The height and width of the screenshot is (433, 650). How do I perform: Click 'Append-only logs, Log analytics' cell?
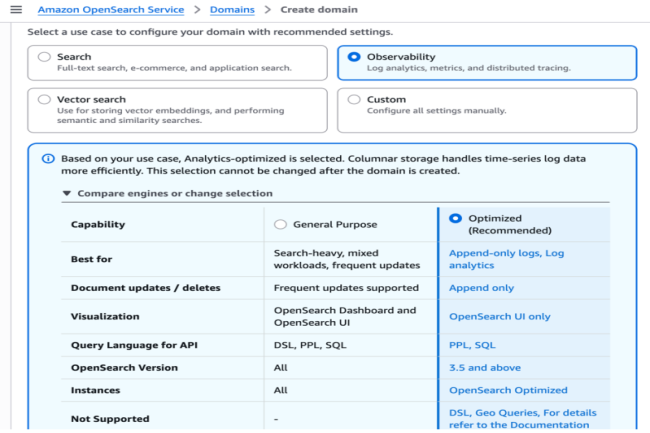pyautogui.click(x=506, y=259)
